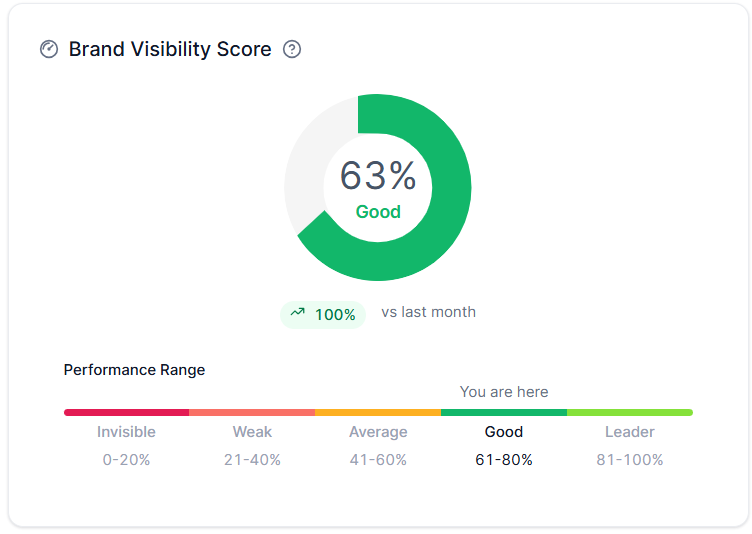Click the 41-60% text

click(378, 460)
